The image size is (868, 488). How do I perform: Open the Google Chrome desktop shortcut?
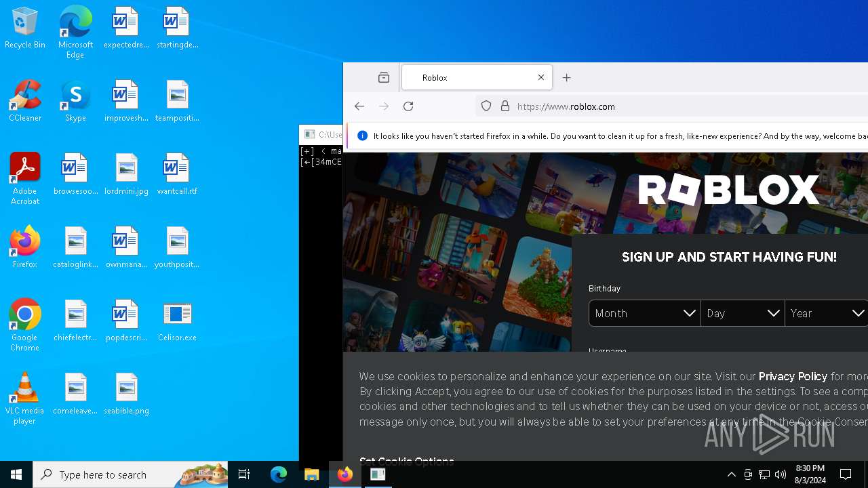25,325
